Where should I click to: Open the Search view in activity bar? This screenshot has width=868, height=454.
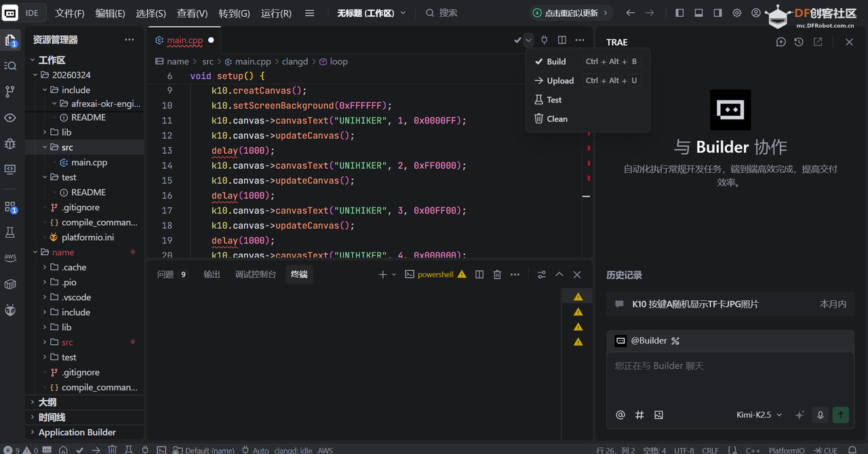(9, 65)
